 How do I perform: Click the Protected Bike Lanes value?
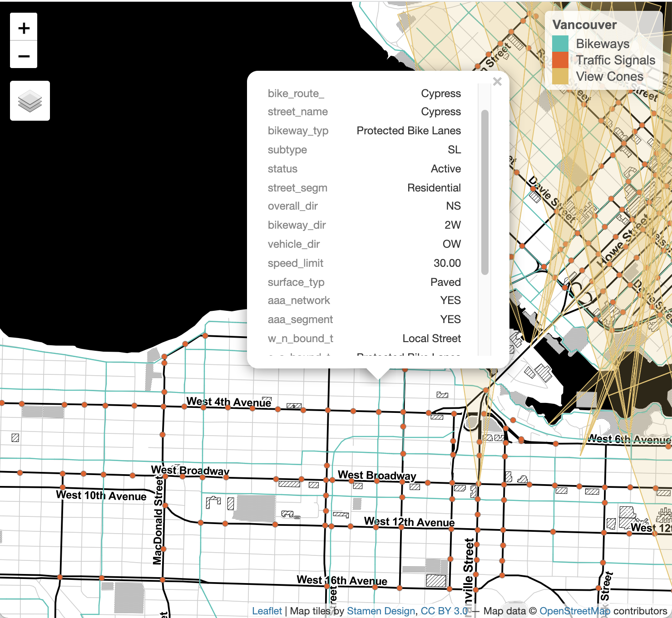(408, 131)
